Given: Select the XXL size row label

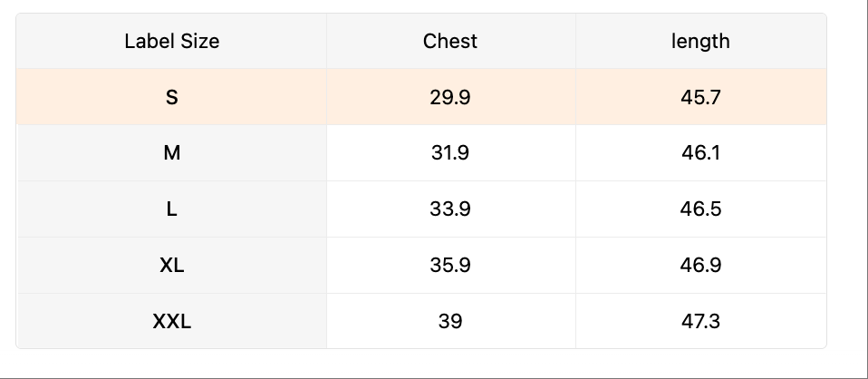Looking at the screenshot, I should (172, 321).
